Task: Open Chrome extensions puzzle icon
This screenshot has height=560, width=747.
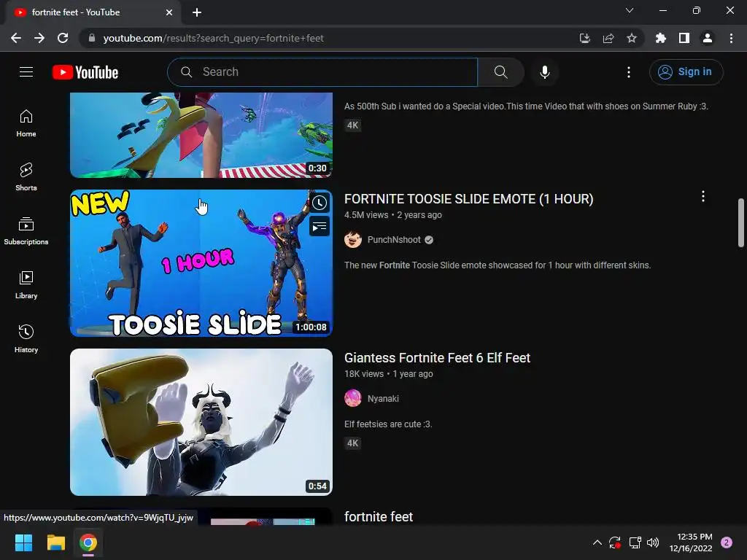Action: [660, 38]
